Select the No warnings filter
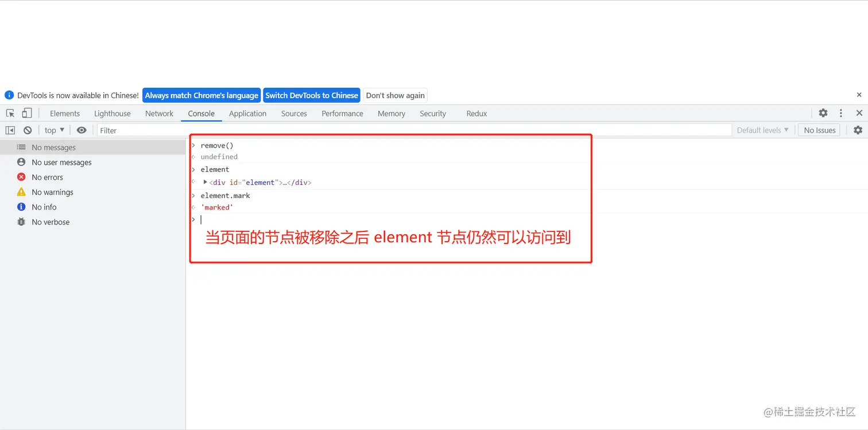 93,192
